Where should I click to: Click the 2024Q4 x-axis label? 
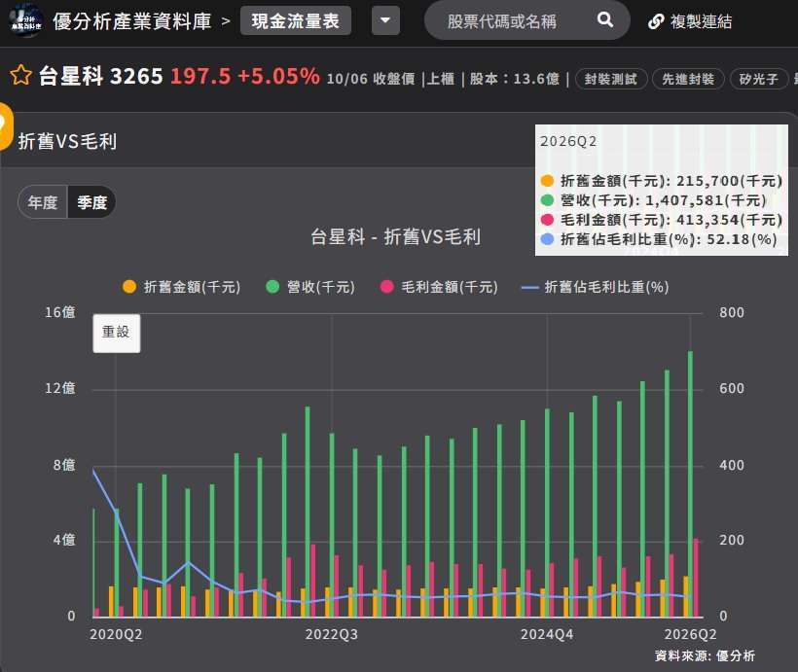click(x=547, y=634)
